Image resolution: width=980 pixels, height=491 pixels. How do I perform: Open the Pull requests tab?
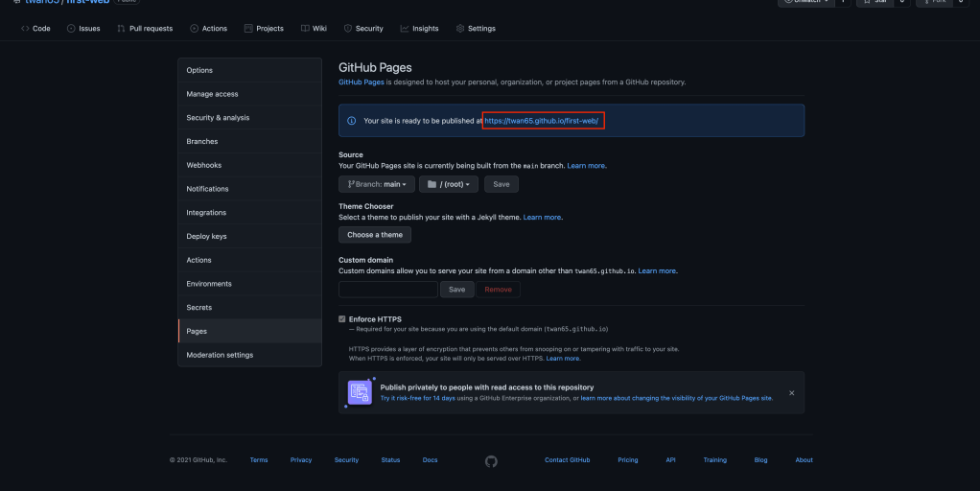(145, 29)
